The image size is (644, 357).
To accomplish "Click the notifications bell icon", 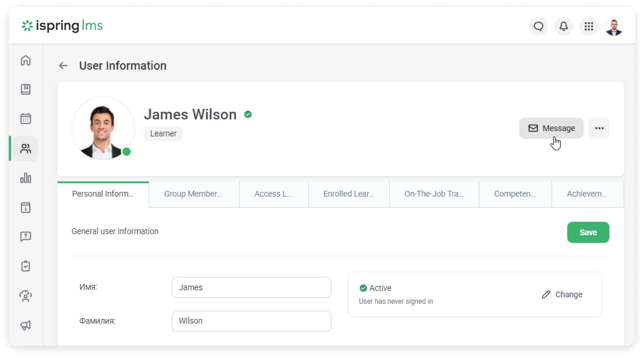I will [563, 27].
